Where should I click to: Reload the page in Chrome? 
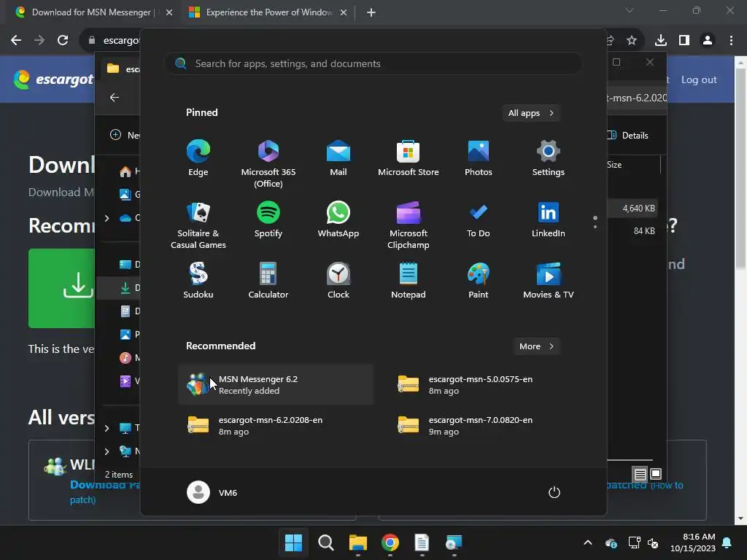(63, 40)
